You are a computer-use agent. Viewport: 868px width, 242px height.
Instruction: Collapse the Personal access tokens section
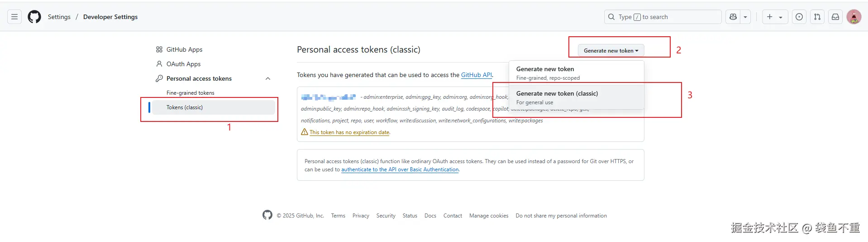(x=268, y=78)
